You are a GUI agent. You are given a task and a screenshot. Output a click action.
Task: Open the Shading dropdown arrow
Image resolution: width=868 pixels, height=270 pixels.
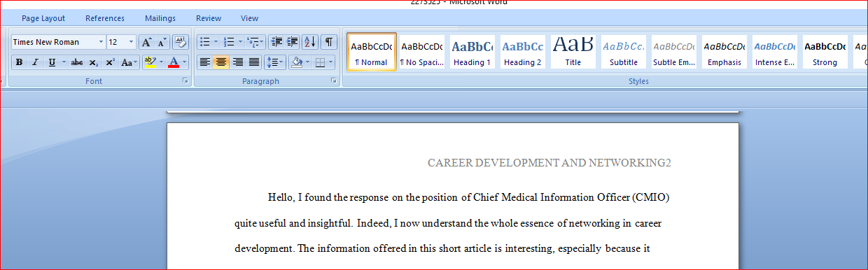[x=308, y=62]
